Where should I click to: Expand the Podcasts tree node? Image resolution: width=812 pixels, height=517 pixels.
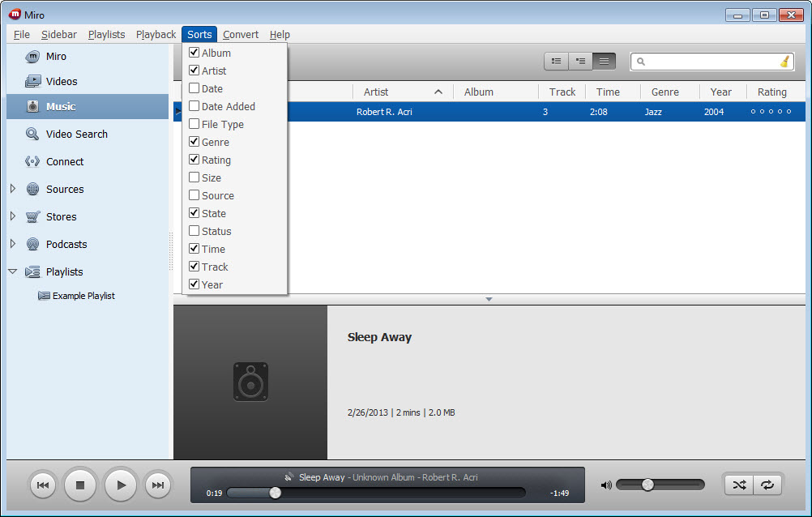pyautogui.click(x=13, y=243)
